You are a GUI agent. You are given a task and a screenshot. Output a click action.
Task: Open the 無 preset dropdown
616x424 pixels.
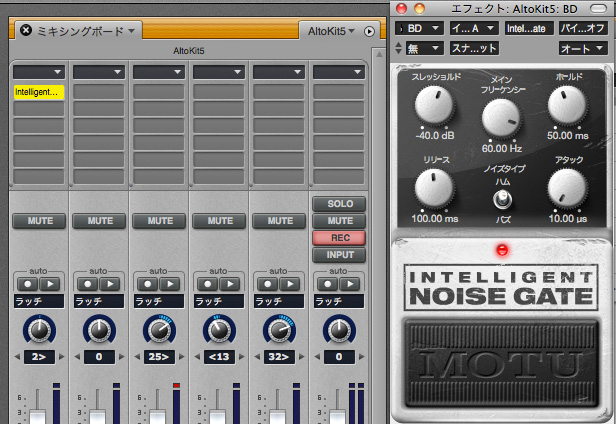425,48
